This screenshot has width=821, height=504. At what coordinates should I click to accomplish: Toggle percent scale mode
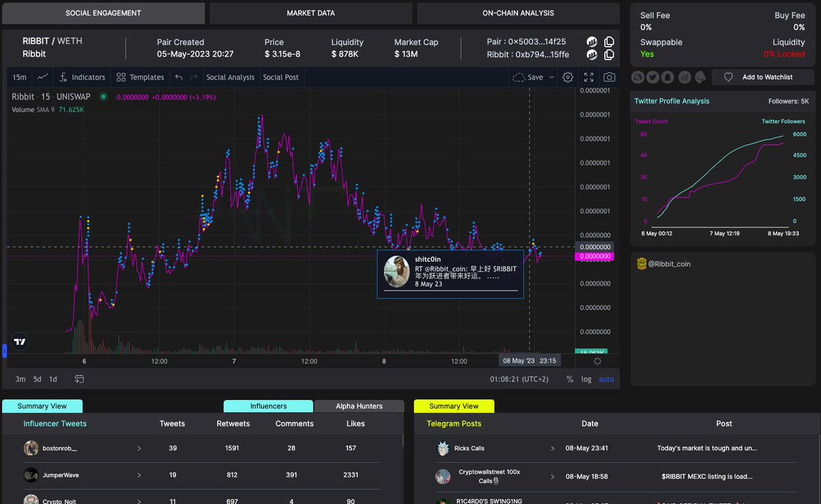(570, 379)
